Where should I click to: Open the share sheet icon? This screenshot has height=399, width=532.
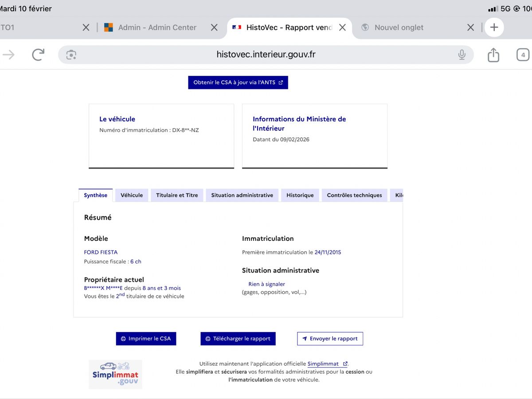(x=493, y=55)
